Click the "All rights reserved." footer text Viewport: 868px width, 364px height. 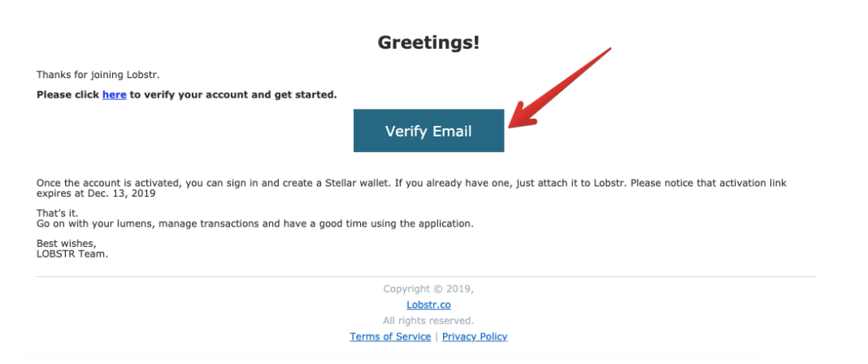[x=428, y=321]
